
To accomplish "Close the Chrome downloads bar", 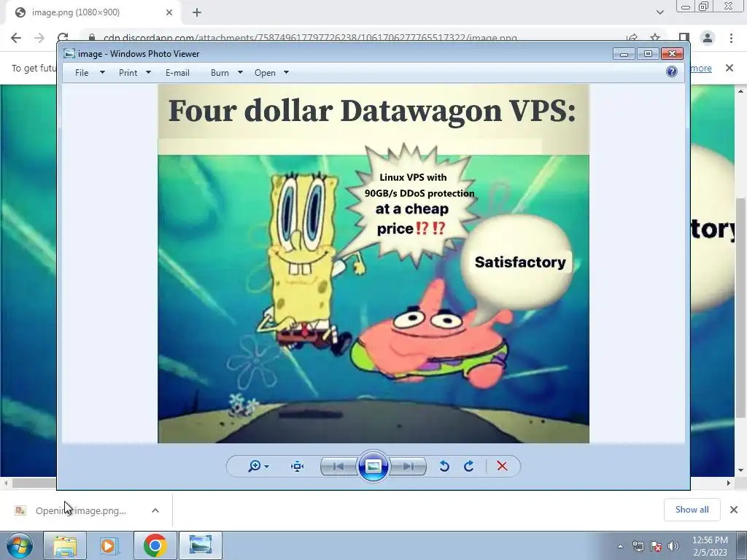I will pyautogui.click(x=734, y=510).
